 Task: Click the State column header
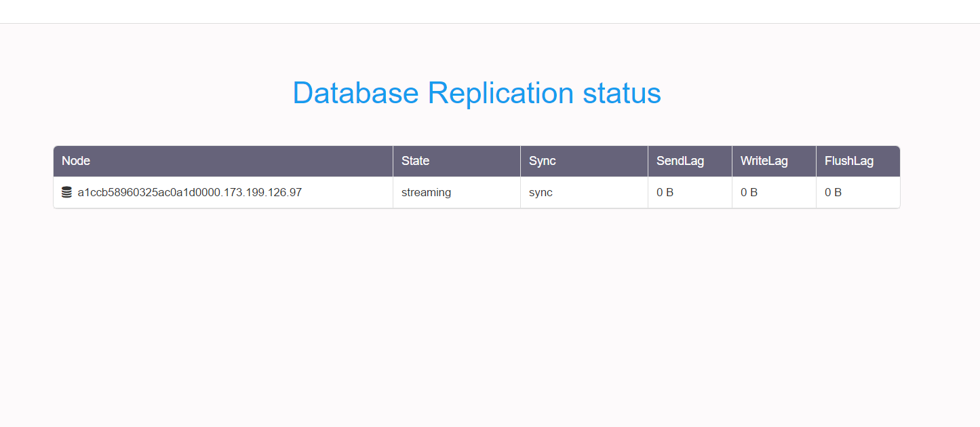456,162
